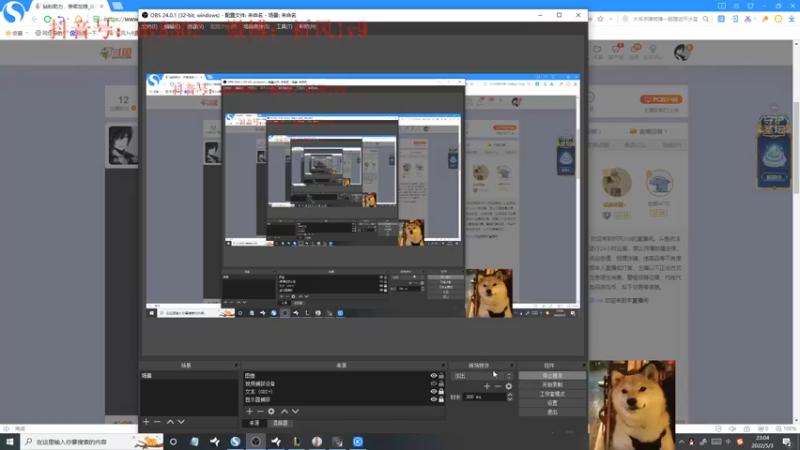Open OBS 设置 settings button

pos(552,403)
